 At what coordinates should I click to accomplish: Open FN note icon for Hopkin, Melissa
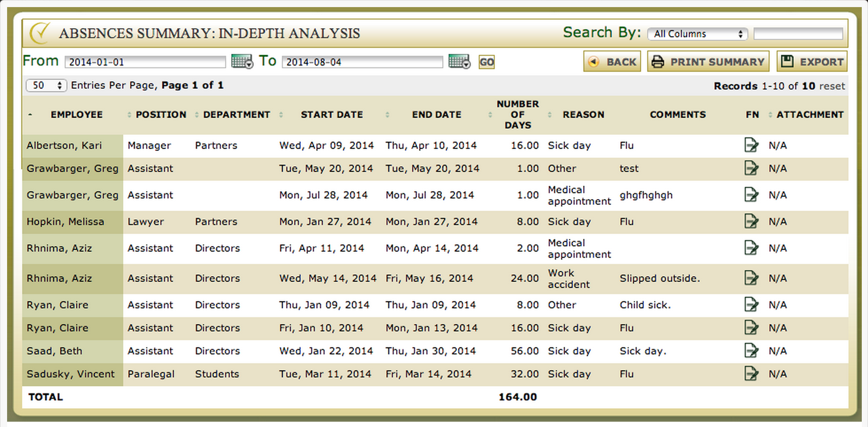(751, 221)
